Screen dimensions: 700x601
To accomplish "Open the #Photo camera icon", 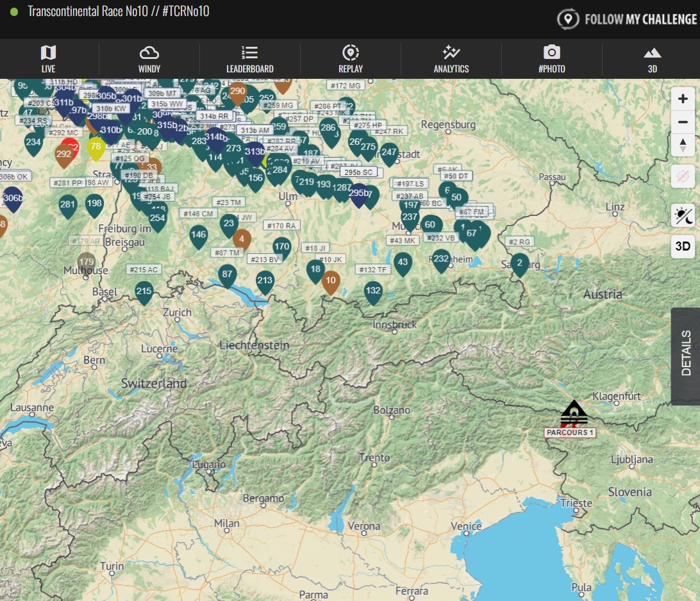I will click(x=551, y=58).
